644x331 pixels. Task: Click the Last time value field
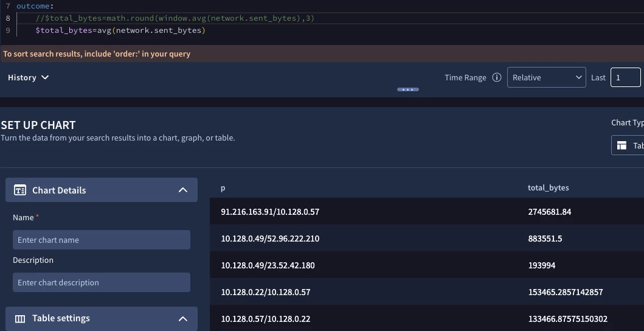coord(625,77)
